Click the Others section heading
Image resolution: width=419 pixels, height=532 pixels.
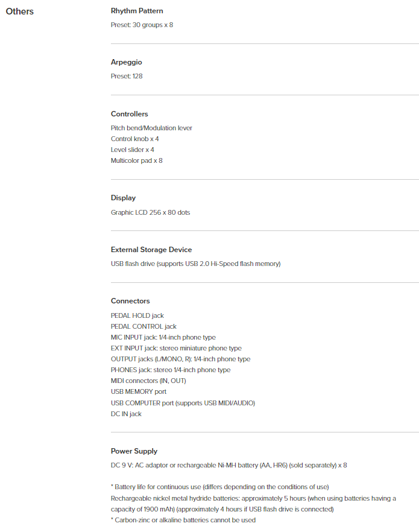point(20,11)
